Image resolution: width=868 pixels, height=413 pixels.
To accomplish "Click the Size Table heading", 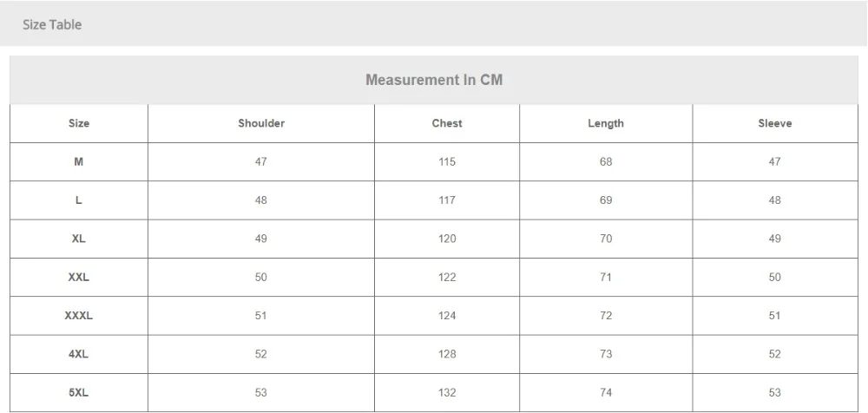I will click(x=52, y=24).
